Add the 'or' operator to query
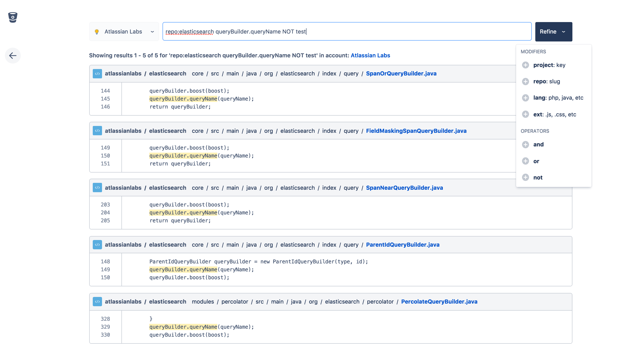The width and height of the screenshot is (636, 364). (x=536, y=161)
